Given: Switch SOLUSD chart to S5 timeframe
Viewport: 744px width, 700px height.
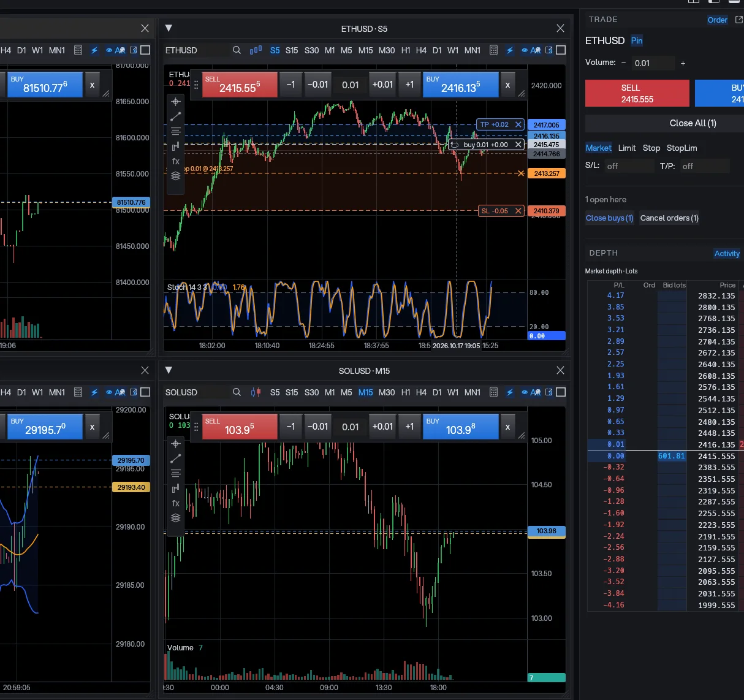Looking at the screenshot, I should click(x=275, y=392).
